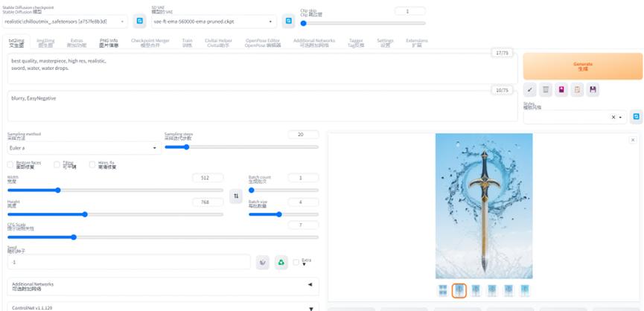Collapse the ControlNet v1.1.129 section
The height and width of the screenshot is (311, 644).
pos(163,308)
